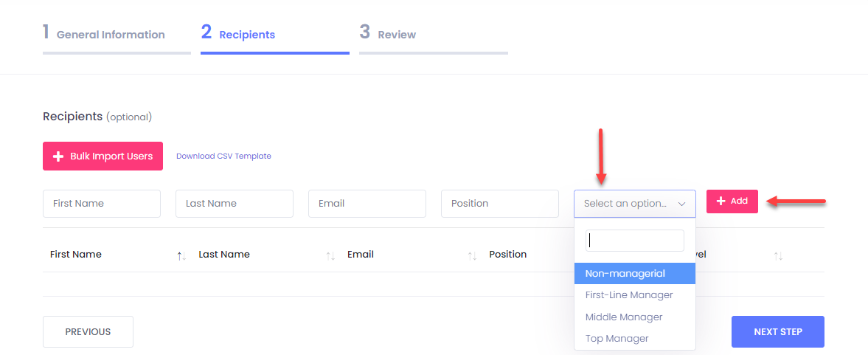Click the search box inside the dropdown
This screenshot has height=355, width=868.
(x=634, y=241)
